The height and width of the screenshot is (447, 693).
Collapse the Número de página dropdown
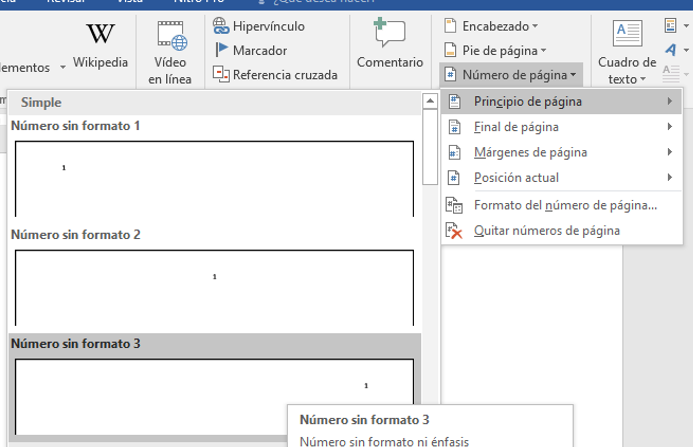click(510, 74)
